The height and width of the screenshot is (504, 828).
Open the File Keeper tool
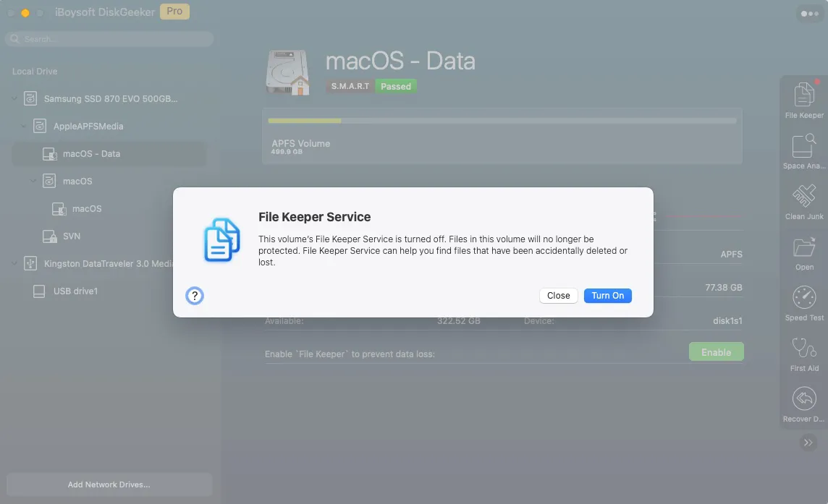tap(803, 100)
